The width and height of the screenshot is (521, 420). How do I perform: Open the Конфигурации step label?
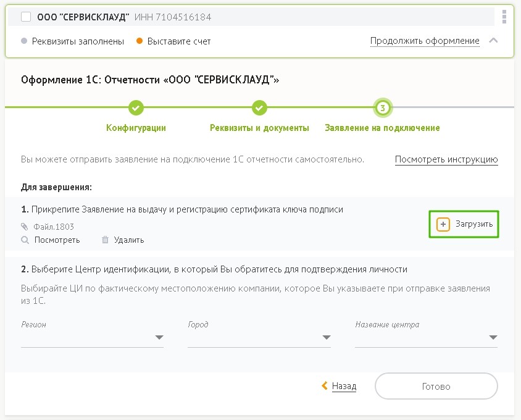(x=136, y=128)
